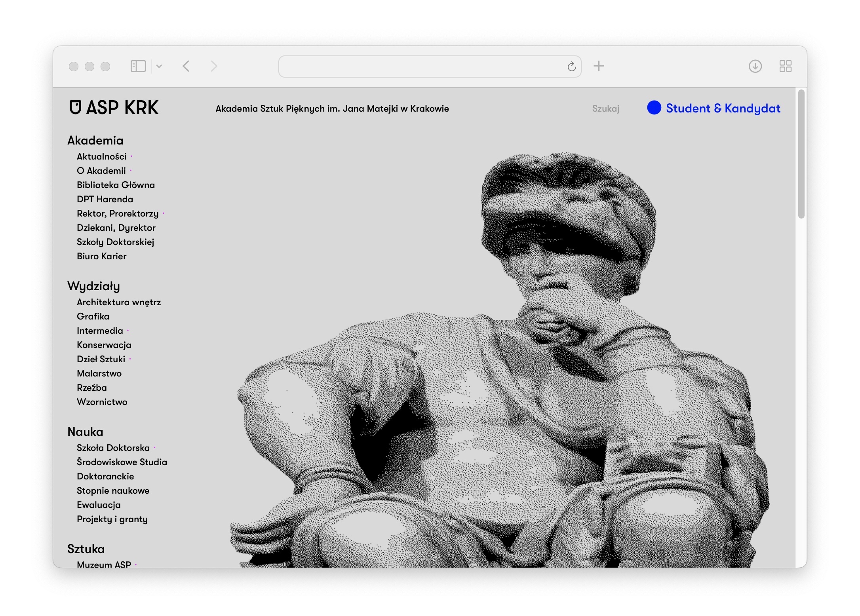Image resolution: width=860 pixels, height=616 pixels.
Task: Open the Student & Kandydat link
Action: (723, 108)
